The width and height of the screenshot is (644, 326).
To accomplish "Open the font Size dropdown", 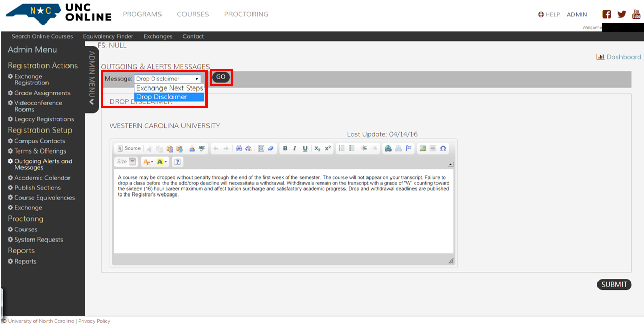I will (x=126, y=162).
